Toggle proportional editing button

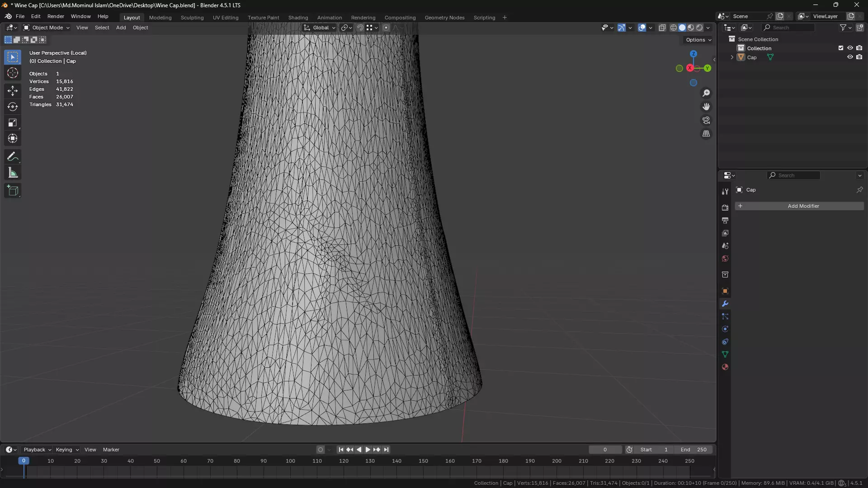tap(386, 28)
